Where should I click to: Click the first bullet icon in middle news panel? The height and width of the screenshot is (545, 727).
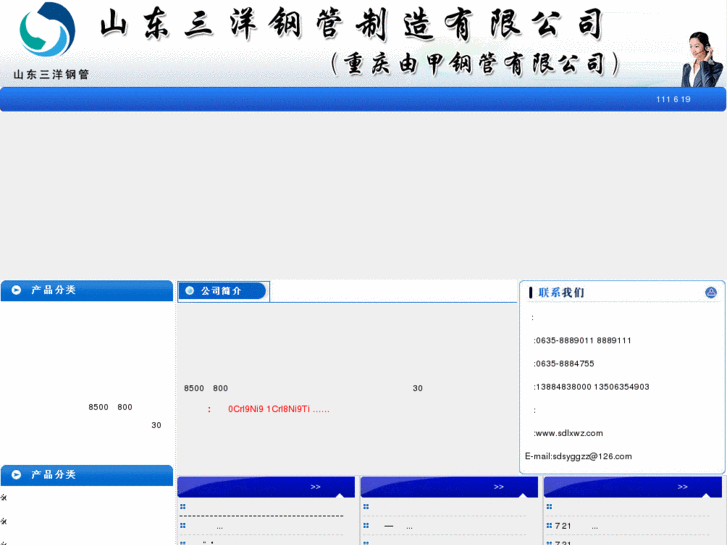pyautogui.click(x=366, y=507)
